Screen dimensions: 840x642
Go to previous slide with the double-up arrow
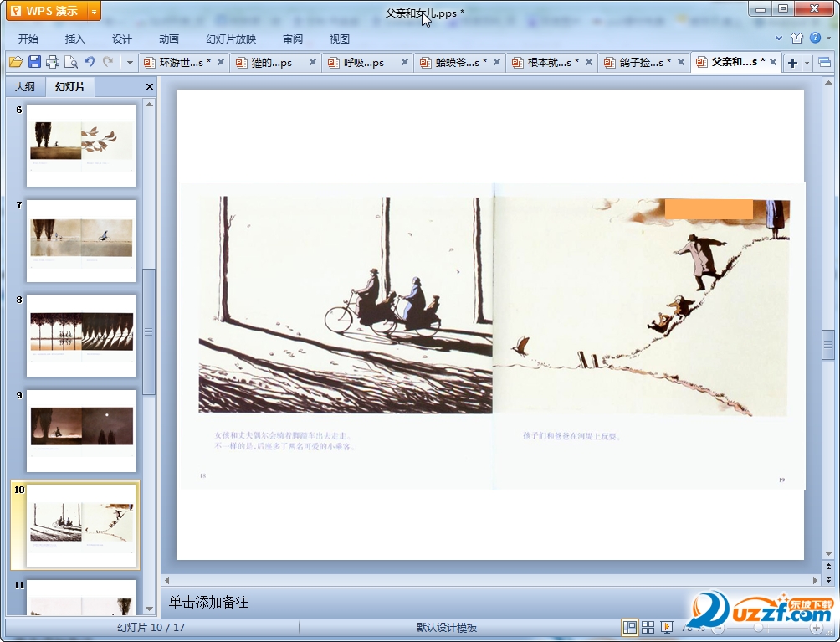(x=828, y=567)
